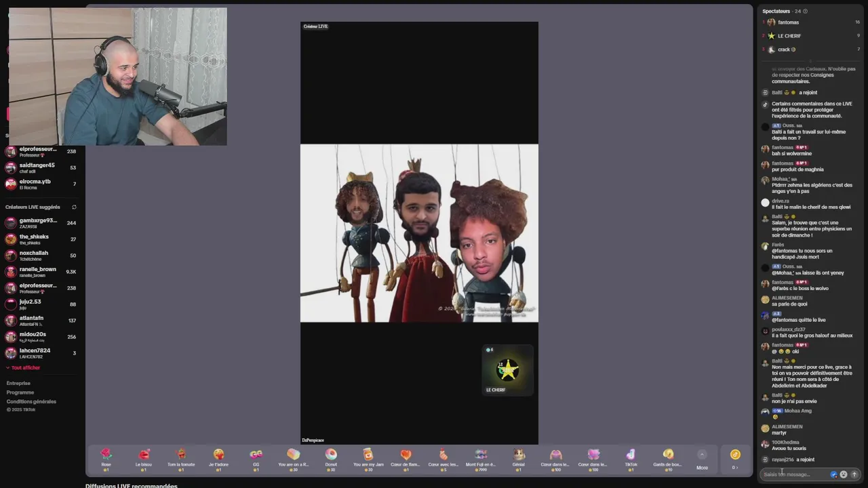Open rayanj216 who joined the chat

783,460
